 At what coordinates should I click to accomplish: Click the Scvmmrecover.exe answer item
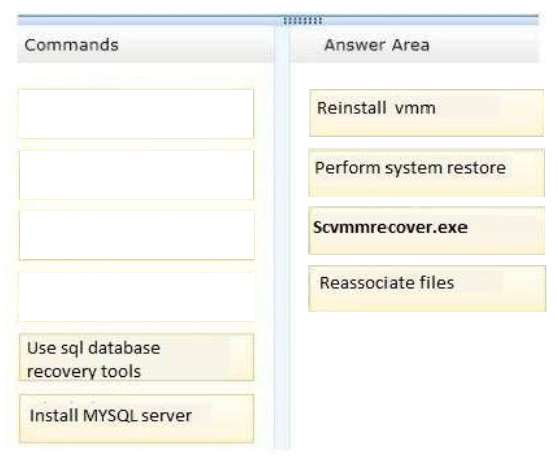pos(426,231)
